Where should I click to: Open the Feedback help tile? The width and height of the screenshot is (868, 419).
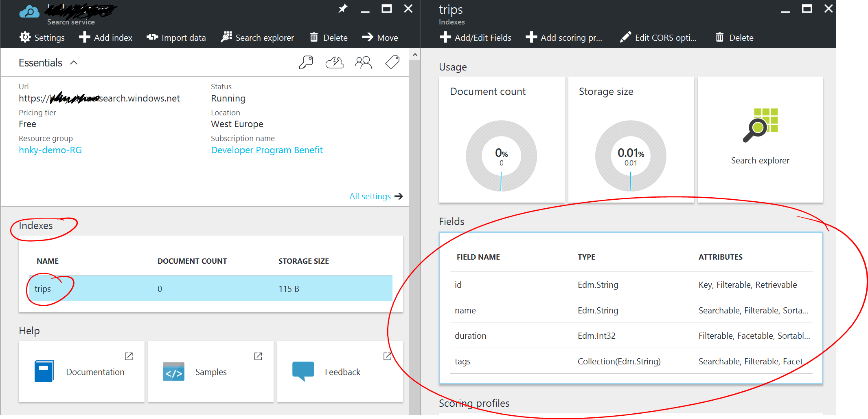point(340,371)
